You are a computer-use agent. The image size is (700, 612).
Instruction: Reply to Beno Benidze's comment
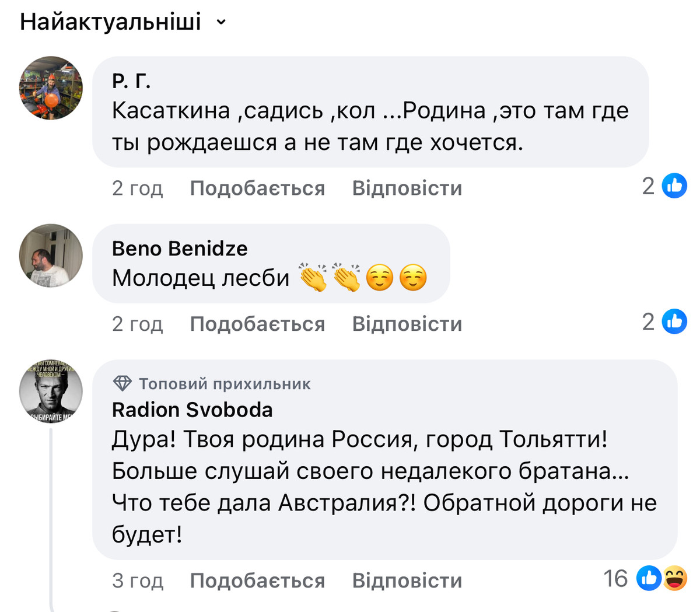pos(407,324)
